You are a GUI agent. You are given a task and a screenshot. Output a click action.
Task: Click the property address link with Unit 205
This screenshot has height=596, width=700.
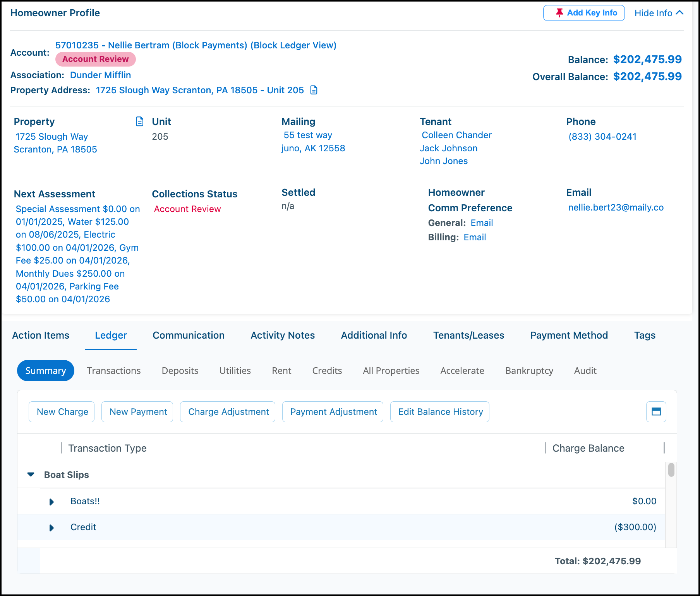tap(200, 90)
